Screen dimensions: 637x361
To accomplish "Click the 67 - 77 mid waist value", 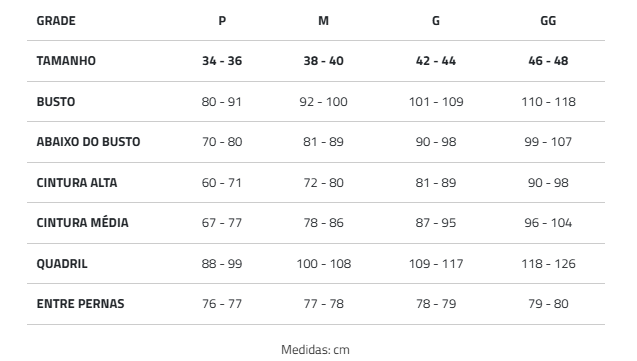I will (222, 223).
